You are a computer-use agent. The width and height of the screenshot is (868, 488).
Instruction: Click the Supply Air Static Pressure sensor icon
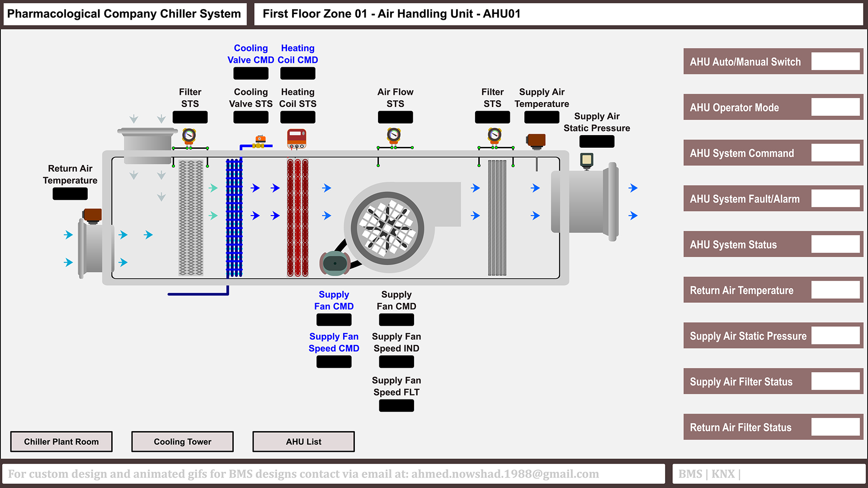(x=586, y=160)
